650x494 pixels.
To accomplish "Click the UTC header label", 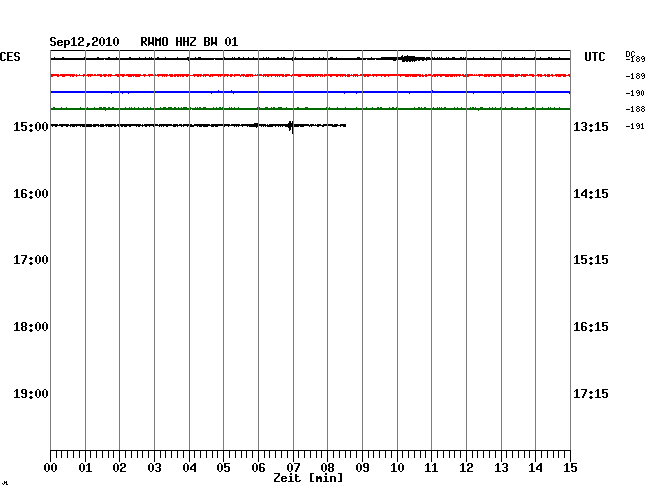I will (594, 57).
